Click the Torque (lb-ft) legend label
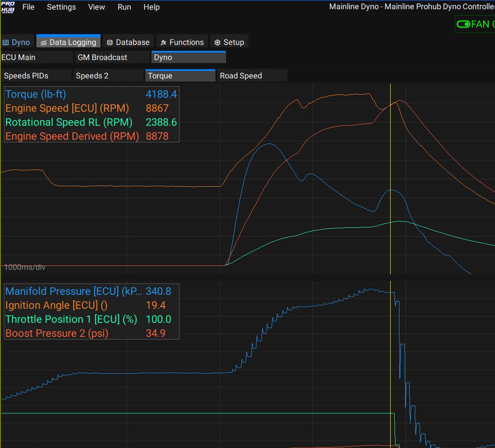495x448 pixels. click(x=35, y=94)
